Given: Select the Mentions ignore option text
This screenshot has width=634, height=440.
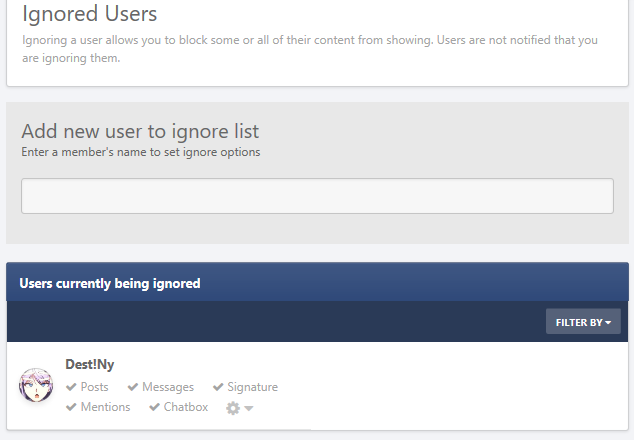Looking at the screenshot, I should pyautogui.click(x=106, y=407).
